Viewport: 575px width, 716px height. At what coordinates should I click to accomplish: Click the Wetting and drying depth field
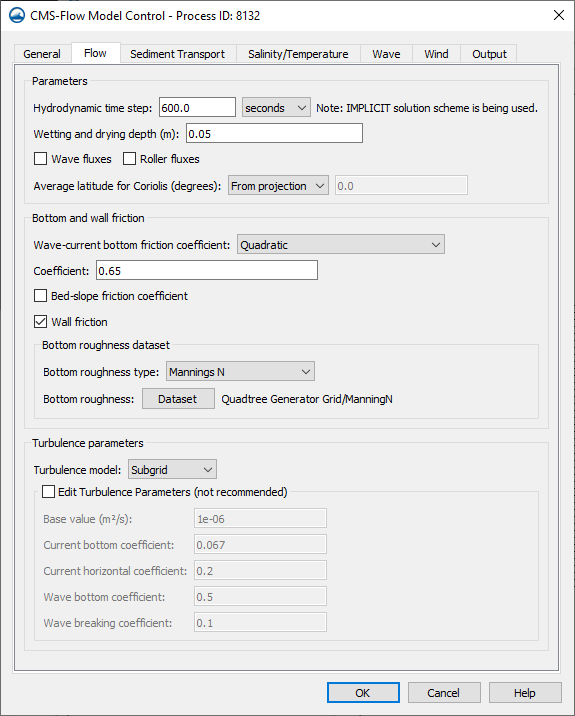click(274, 133)
